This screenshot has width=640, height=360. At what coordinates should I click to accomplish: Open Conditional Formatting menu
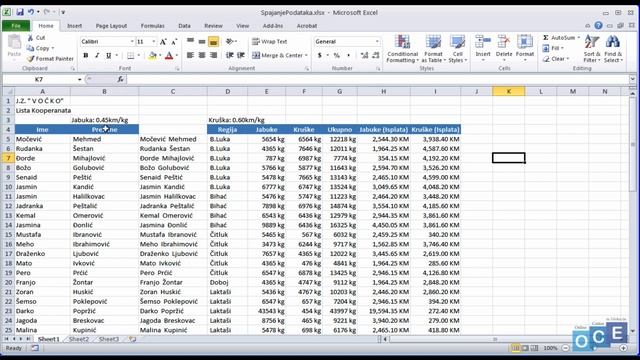pos(402,49)
